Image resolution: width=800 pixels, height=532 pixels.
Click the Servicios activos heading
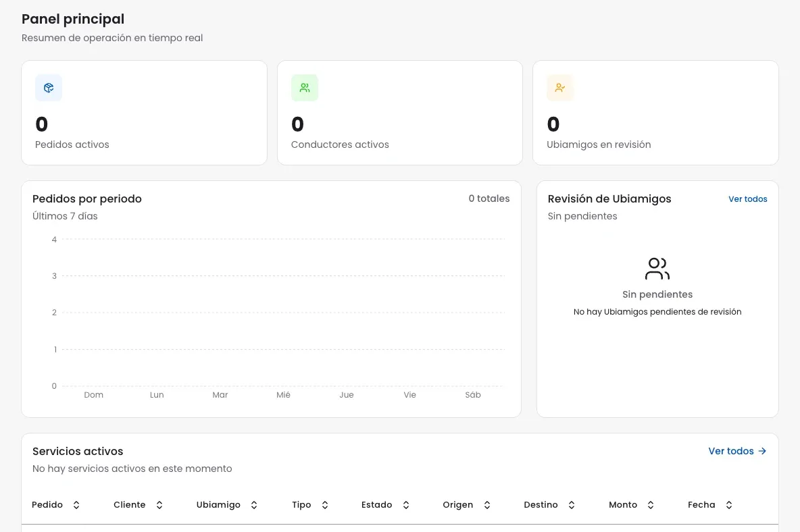click(x=78, y=452)
